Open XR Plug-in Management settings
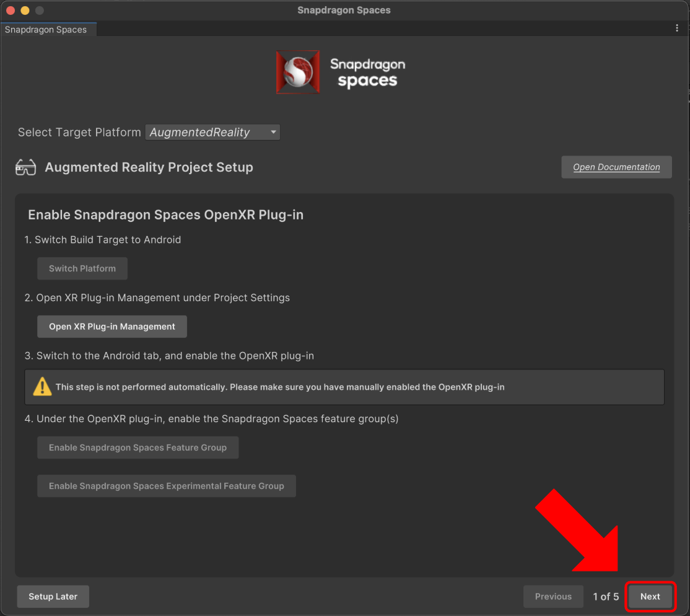The width and height of the screenshot is (690, 616). pos(111,327)
